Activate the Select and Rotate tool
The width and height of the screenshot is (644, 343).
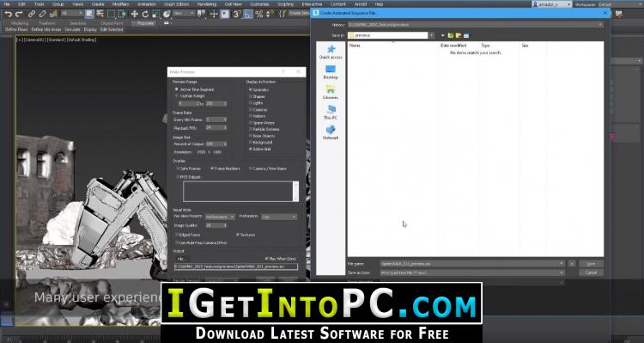(x=145, y=14)
